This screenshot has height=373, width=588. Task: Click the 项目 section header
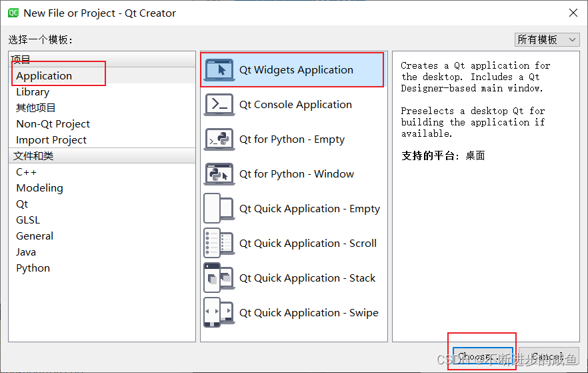[x=102, y=59]
